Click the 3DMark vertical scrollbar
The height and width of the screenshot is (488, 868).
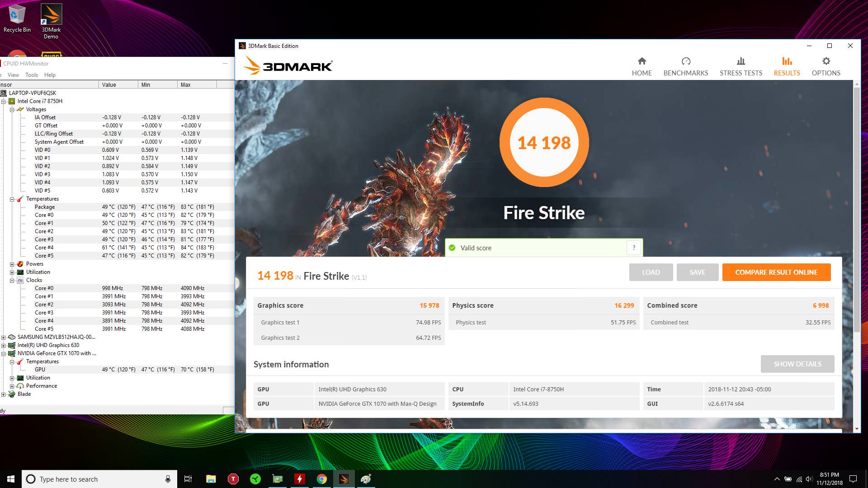click(856, 208)
